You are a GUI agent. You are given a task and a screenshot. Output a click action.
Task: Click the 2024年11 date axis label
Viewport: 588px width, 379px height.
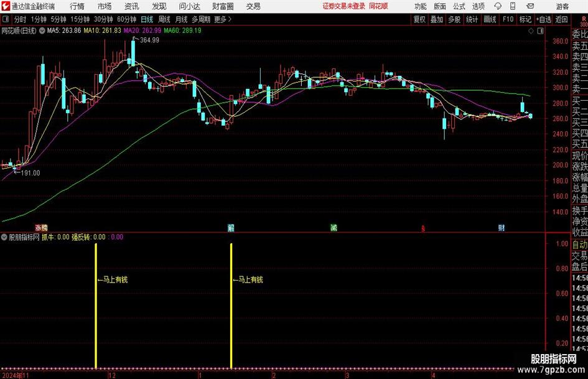(15, 375)
